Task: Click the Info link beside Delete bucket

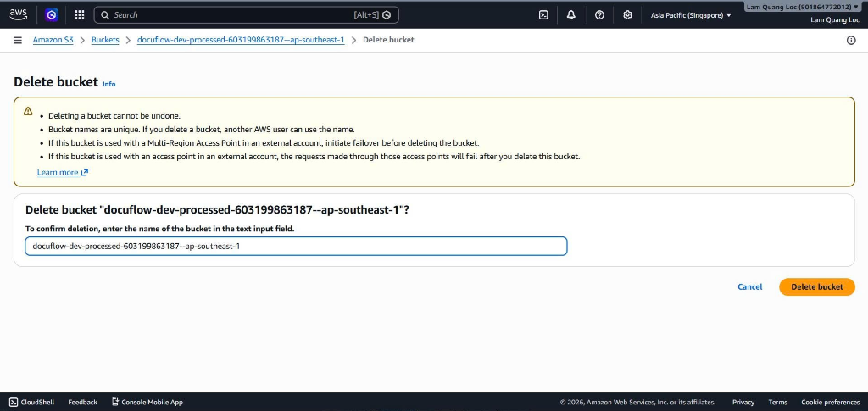Action: (x=109, y=84)
